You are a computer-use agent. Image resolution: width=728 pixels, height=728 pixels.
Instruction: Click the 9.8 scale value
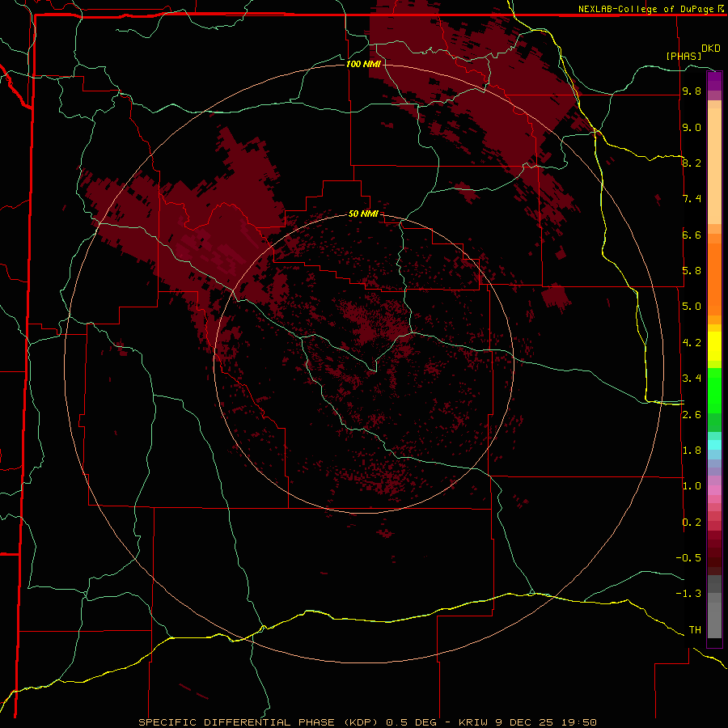pyautogui.click(x=692, y=91)
